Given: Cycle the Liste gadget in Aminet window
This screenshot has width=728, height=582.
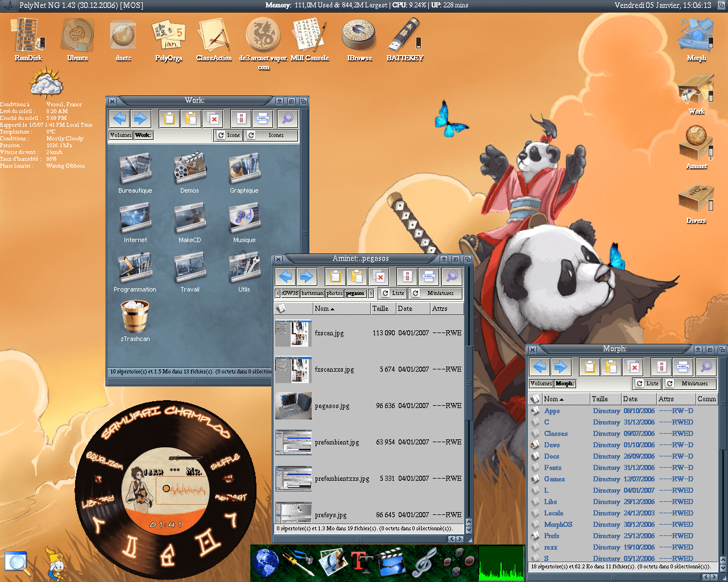Looking at the screenshot, I should (393, 293).
